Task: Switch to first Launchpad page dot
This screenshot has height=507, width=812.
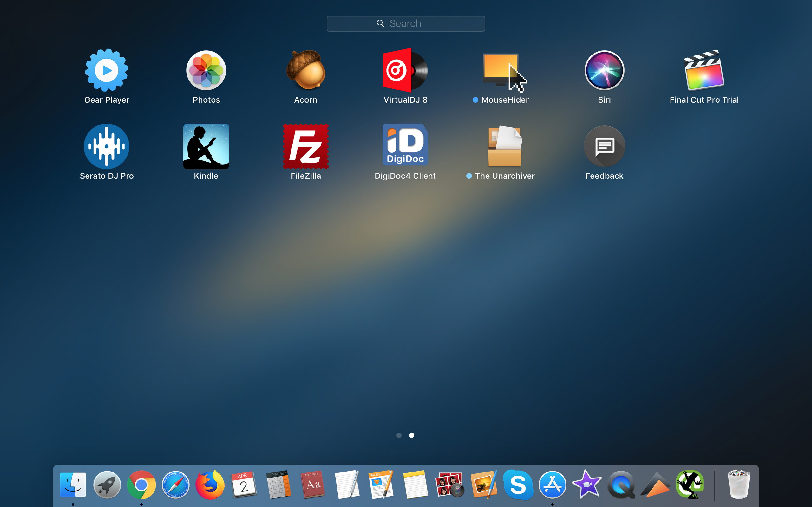Action: [x=399, y=435]
